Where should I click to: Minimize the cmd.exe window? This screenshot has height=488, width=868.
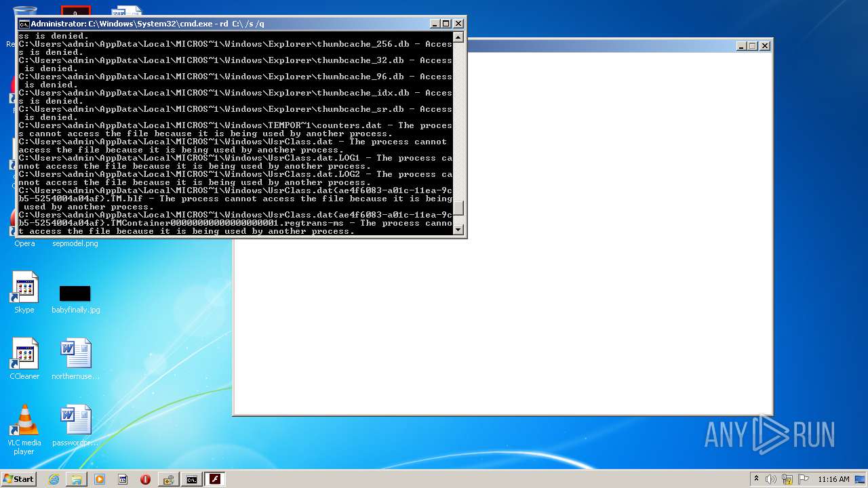[435, 24]
